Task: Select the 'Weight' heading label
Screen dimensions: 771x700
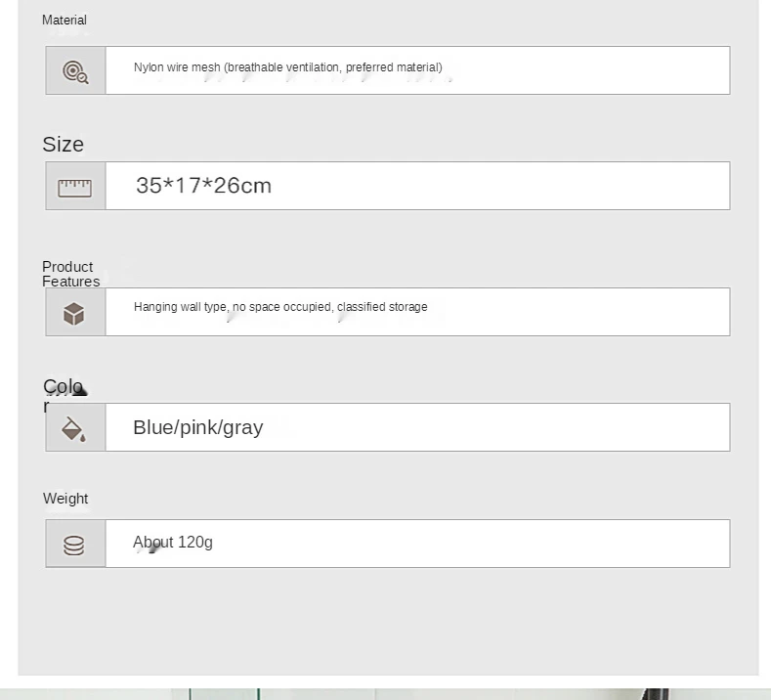Action: 65,499
